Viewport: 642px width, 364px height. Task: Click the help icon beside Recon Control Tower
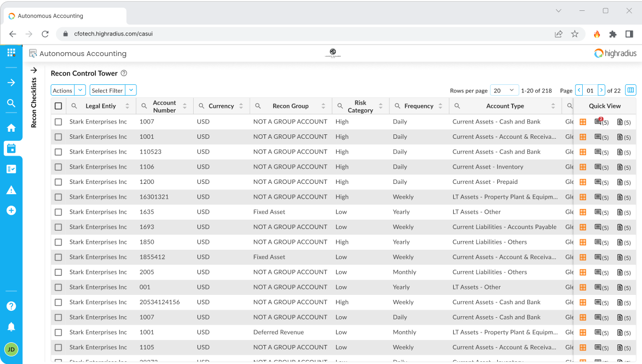click(124, 73)
